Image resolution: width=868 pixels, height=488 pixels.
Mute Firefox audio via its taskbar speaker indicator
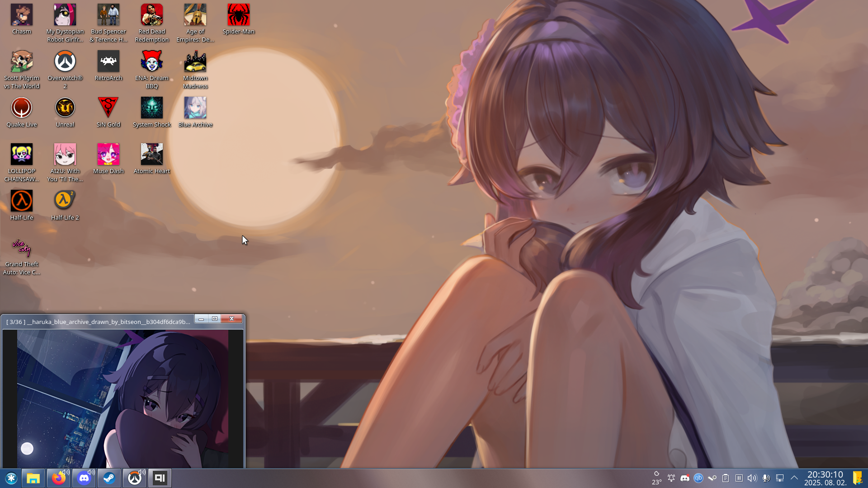[66, 473]
